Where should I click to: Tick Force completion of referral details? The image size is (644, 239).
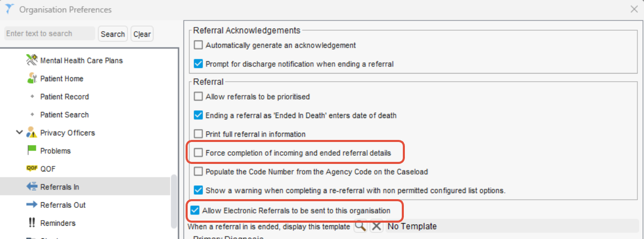198,153
